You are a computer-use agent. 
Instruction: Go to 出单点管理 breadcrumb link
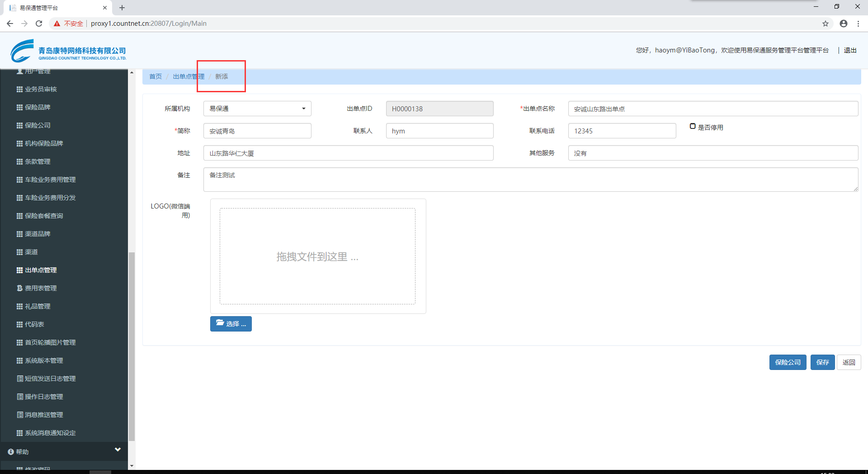189,76
